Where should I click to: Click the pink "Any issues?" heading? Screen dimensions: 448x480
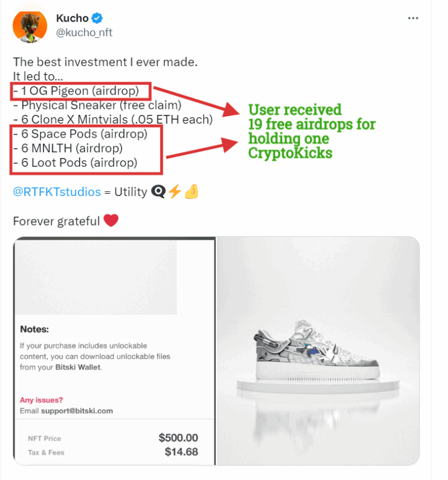pos(41,400)
